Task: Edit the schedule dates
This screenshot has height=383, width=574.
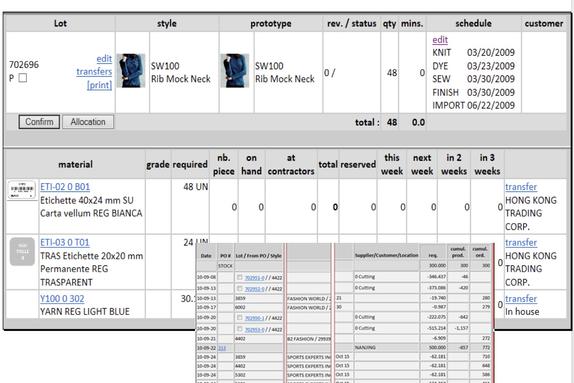Action: [x=440, y=40]
